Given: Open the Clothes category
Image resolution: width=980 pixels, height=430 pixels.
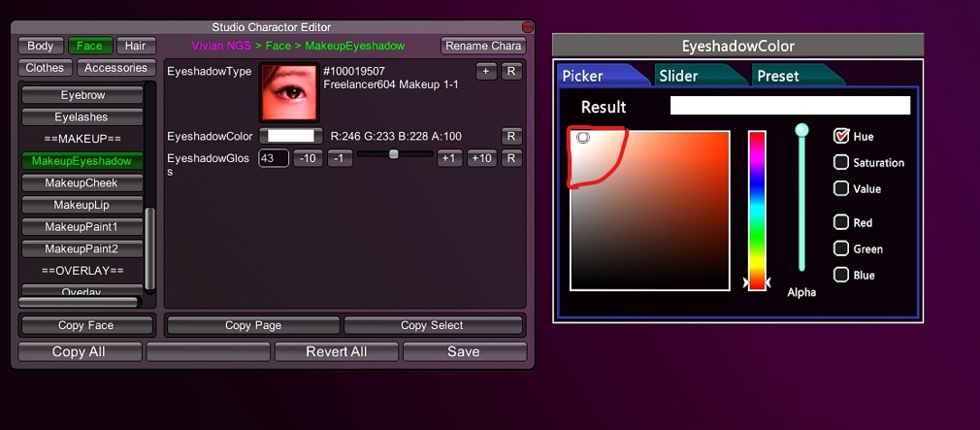Looking at the screenshot, I should point(45,68).
